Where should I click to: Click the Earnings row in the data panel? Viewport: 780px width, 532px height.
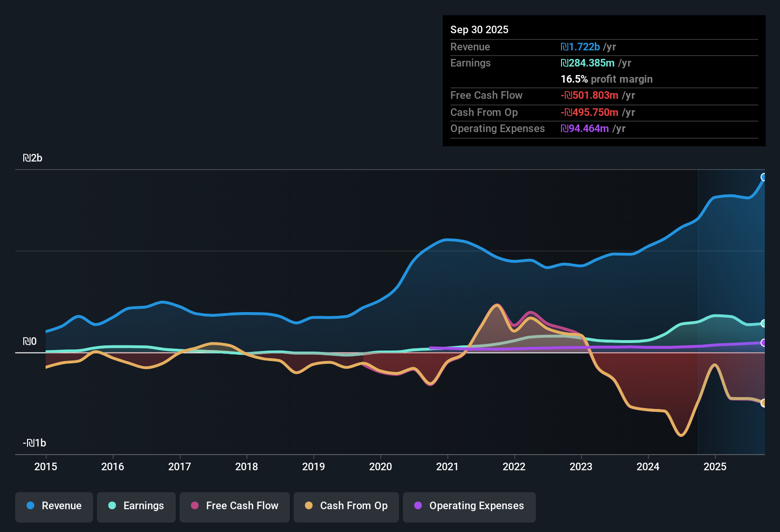pos(470,63)
